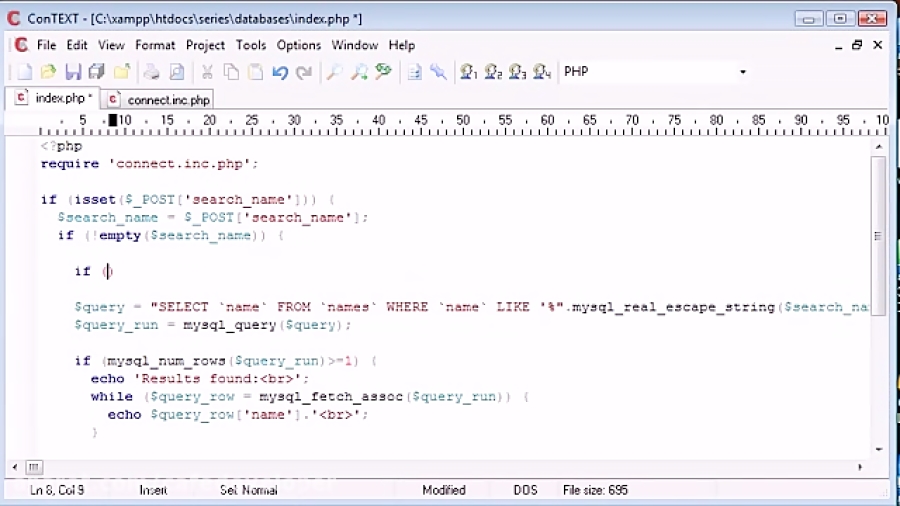Restore the inner document window
The height and width of the screenshot is (506, 900).
(858, 45)
